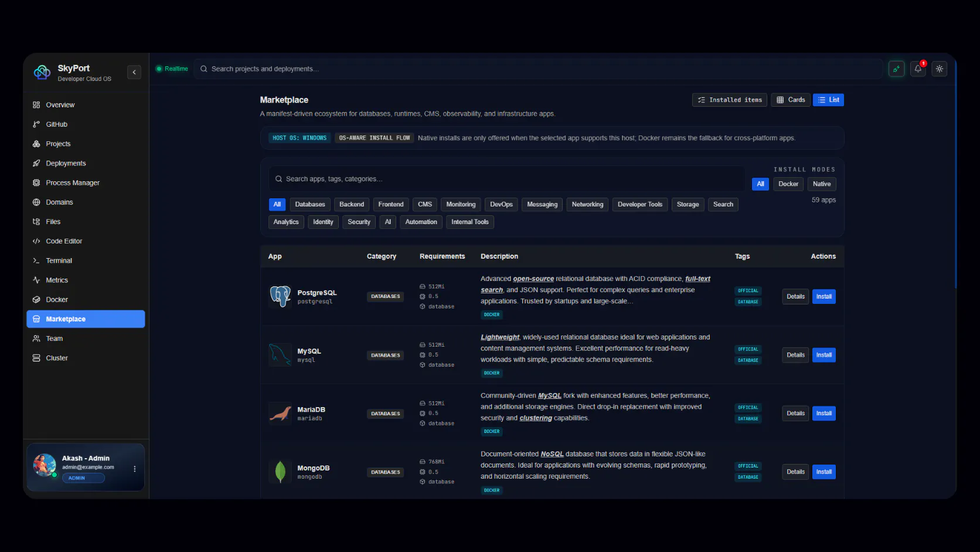
Task: Select the All category filter
Action: (277, 204)
